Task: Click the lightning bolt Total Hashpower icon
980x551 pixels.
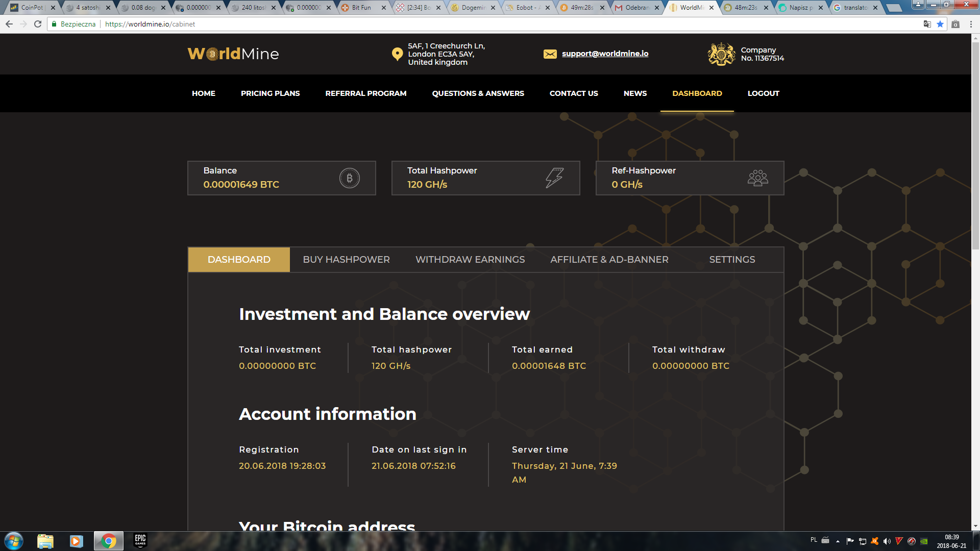Action: click(x=554, y=178)
